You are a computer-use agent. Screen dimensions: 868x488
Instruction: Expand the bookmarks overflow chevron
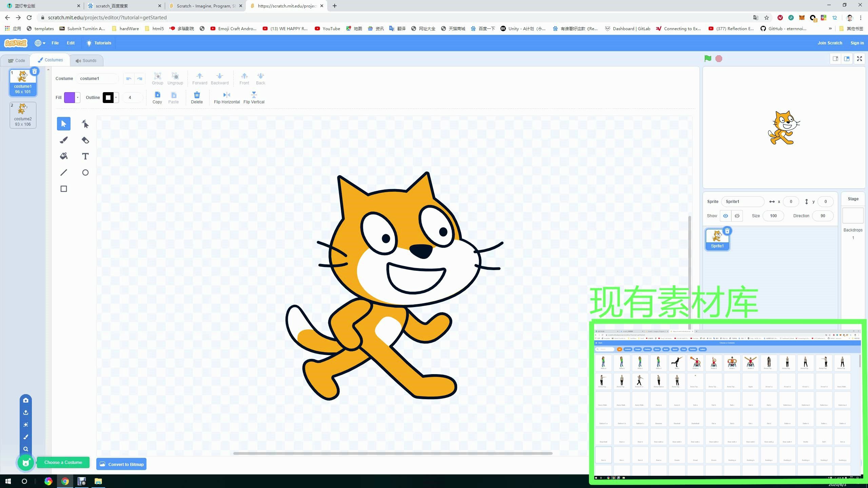[830, 28]
